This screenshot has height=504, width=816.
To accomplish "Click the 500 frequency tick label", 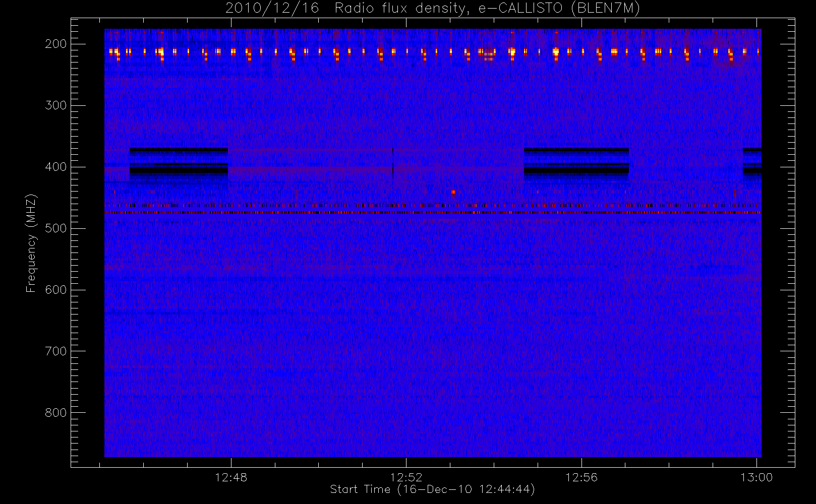I will coord(55,228).
